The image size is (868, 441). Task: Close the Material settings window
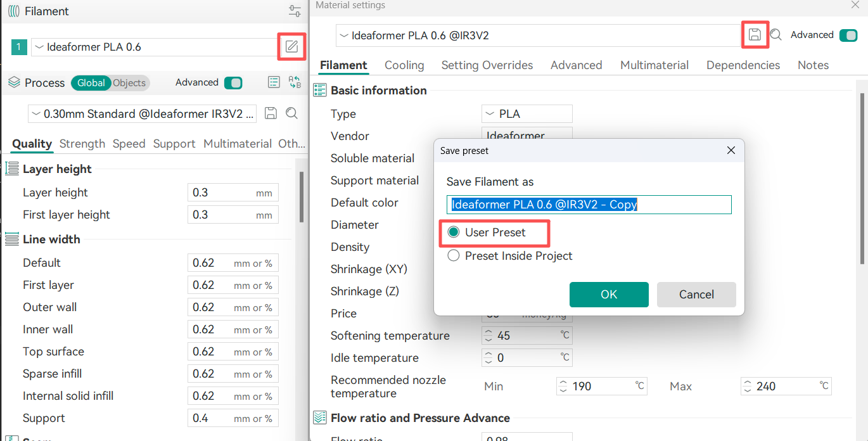[855, 5]
